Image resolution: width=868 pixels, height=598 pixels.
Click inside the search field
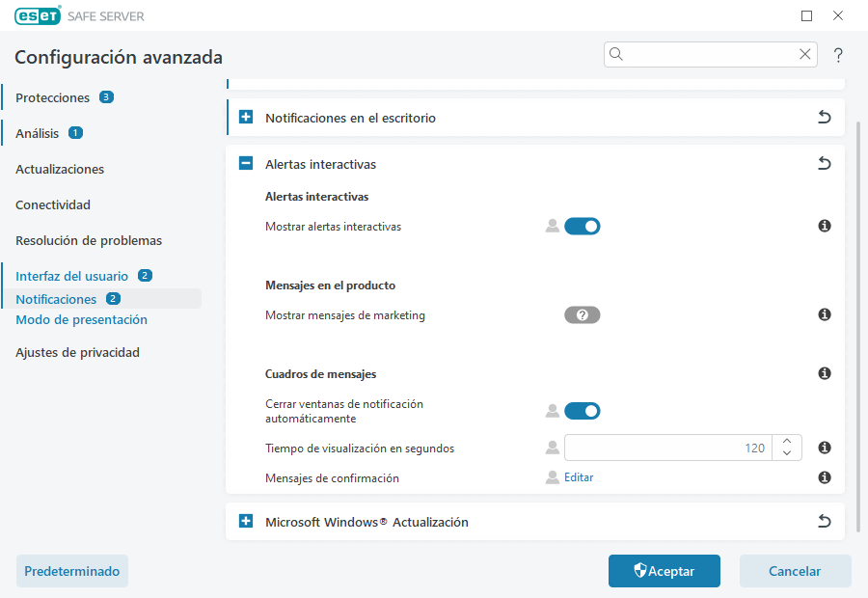click(x=704, y=54)
